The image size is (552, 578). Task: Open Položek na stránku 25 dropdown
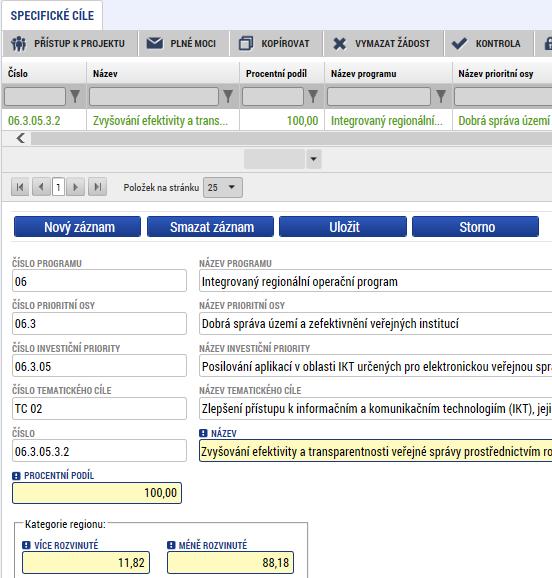click(x=223, y=188)
